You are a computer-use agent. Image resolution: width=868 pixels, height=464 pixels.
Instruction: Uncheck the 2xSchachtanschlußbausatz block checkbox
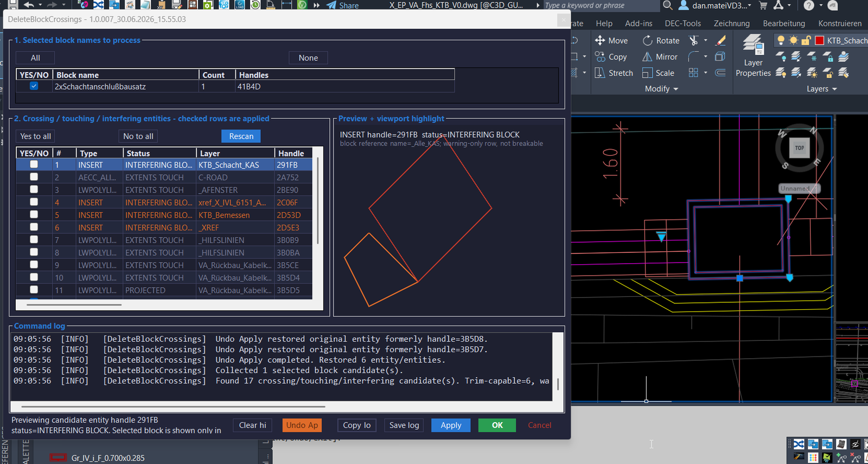click(34, 86)
